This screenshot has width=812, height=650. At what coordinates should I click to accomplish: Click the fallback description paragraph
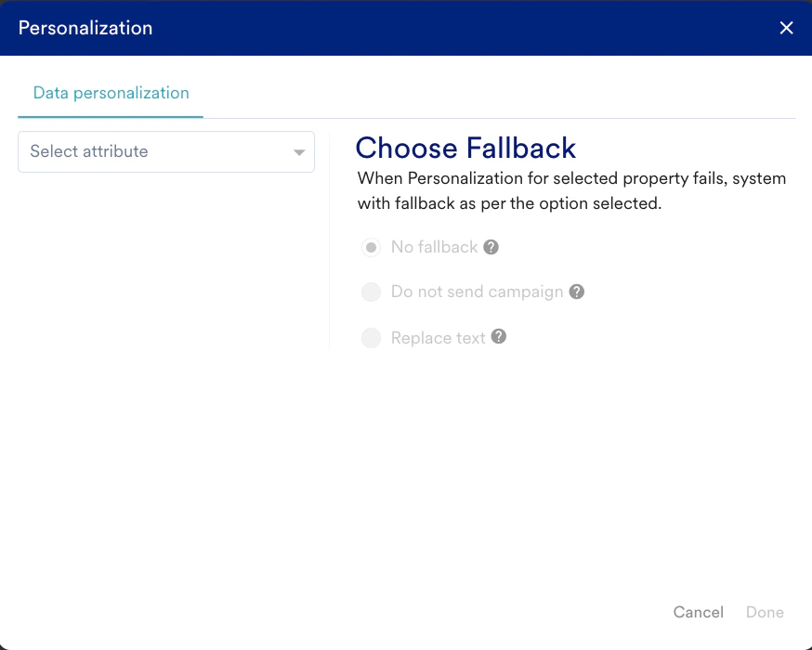[x=571, y=191]
